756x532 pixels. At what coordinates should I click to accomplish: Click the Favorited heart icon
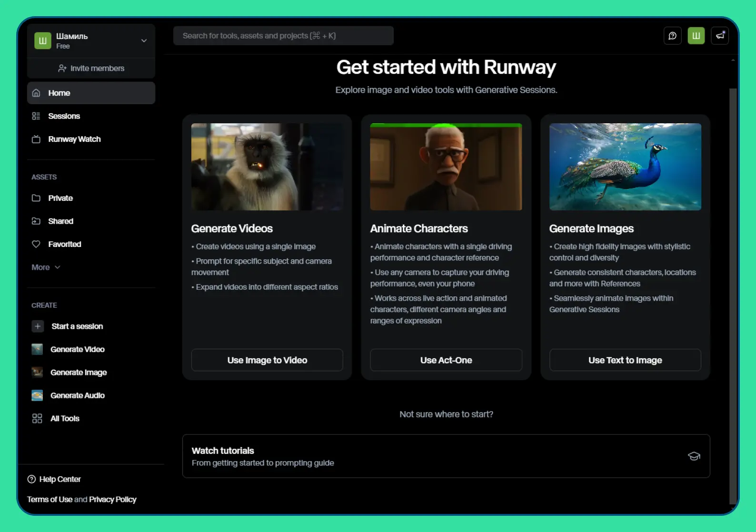pos(36,244)
